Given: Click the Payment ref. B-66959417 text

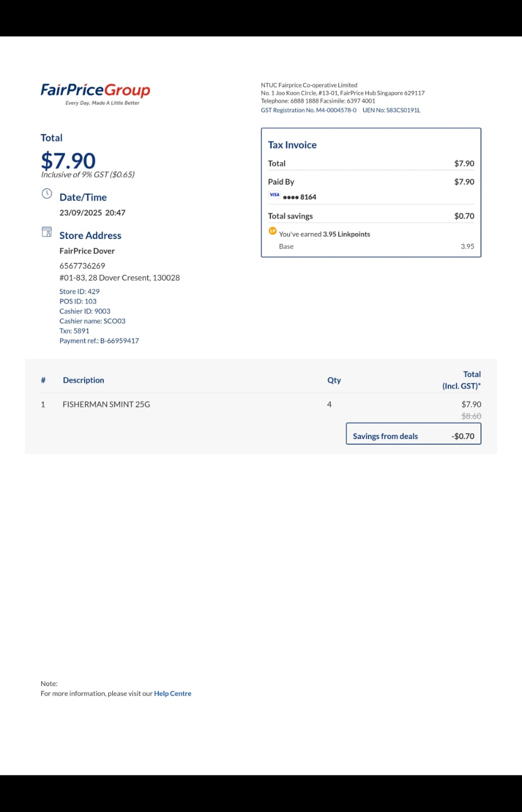Looking at the screenshot, I should (99, 341).
